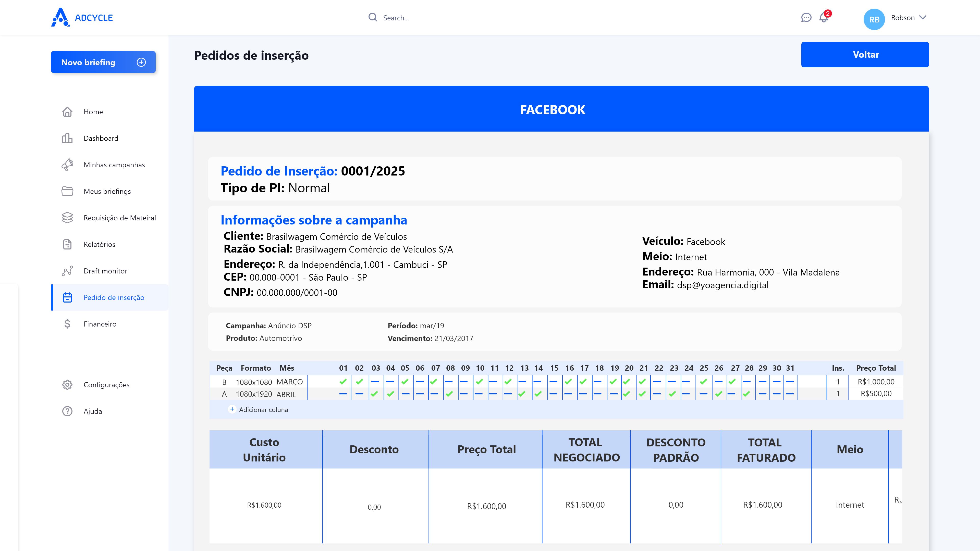980x551 pixels.
Task: Open Requisição de Material layers icon
Action: coord(67,218)
